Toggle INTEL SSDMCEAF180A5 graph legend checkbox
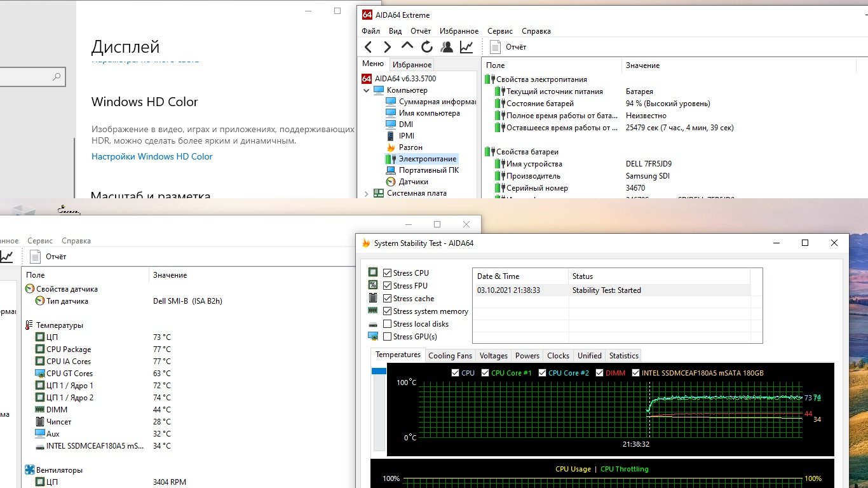Image resolution: width=868 pixels, height=488 pixels. [x=636, y=373]
